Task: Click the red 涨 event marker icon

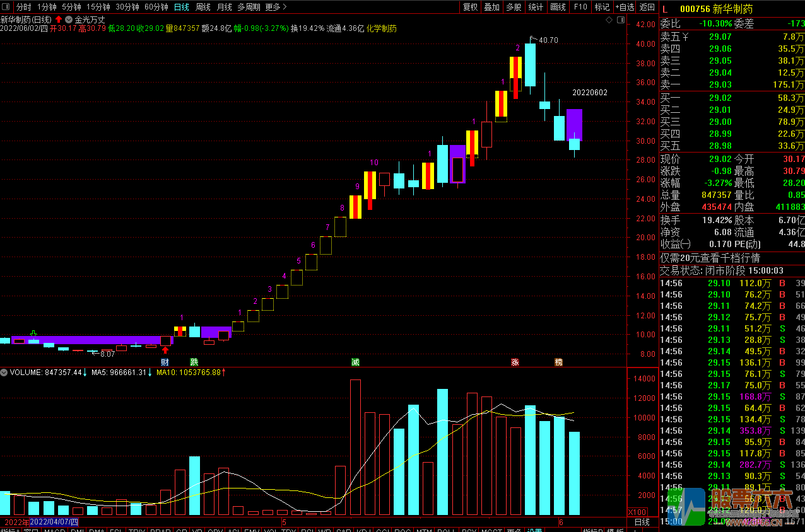Action: tap(515, 362)
